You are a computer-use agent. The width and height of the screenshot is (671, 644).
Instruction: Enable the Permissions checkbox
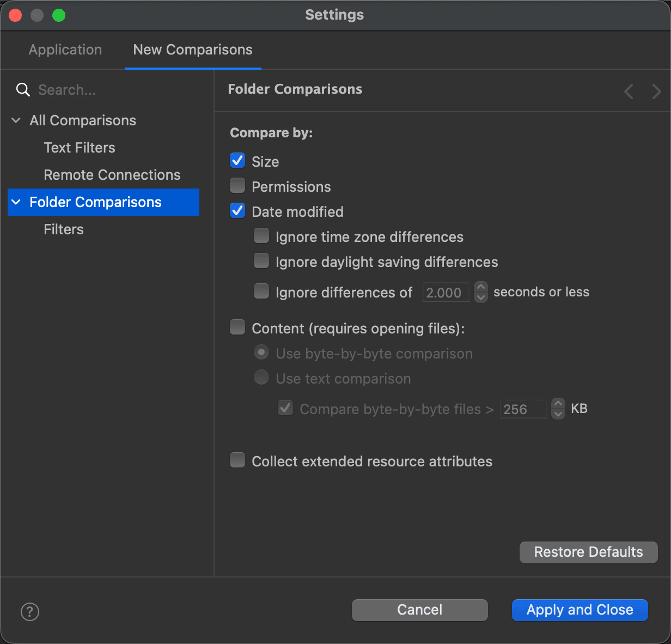click(x=237, y=186)
